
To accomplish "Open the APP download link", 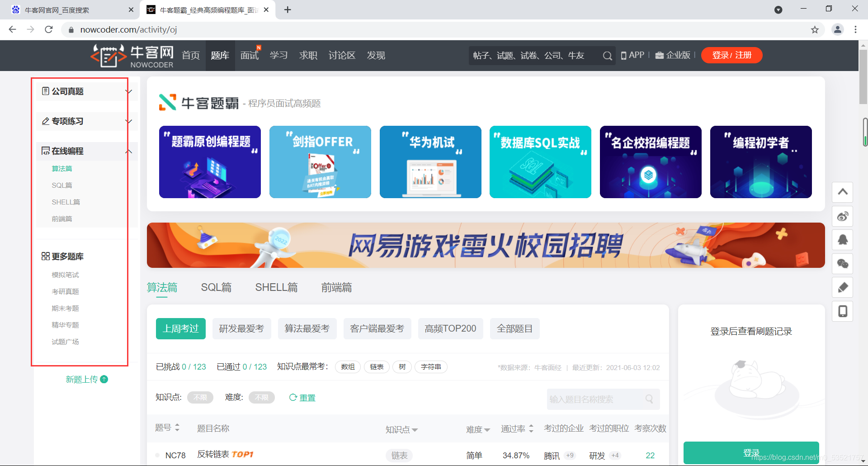I will [632, 55].
